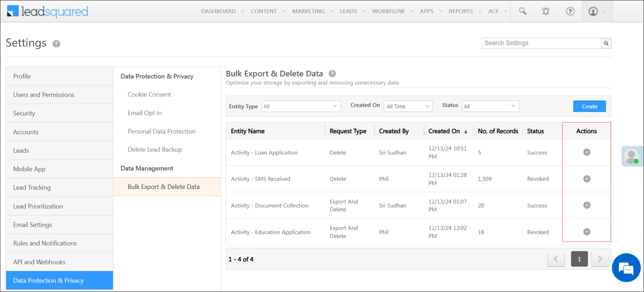Click the next page pagination arrow
This screenshot has width=644, height=292.
[600, 259]
